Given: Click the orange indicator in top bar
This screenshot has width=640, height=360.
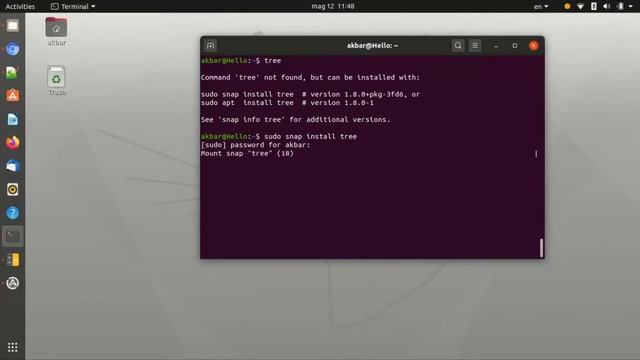Looking at the screenshot, I should [567, 6].
